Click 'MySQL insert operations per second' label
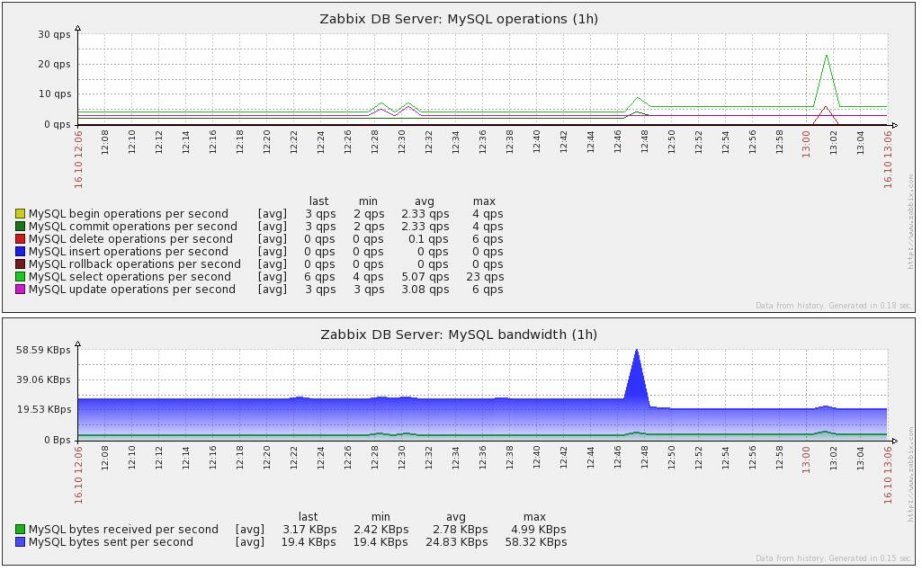The width and height of the screenshot is (922, 571). coord(128,252)
